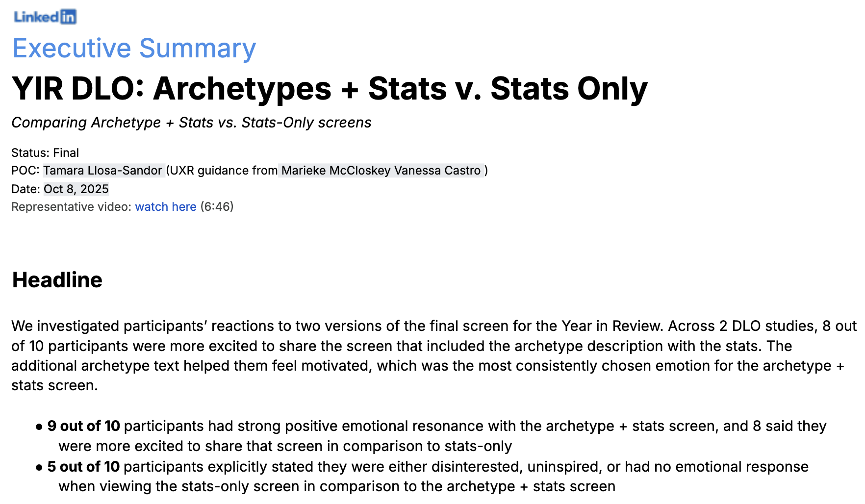Click the bold '9 out of 10' text
The width and height of the screenshot is (865, 504).
tap(84, 426)
